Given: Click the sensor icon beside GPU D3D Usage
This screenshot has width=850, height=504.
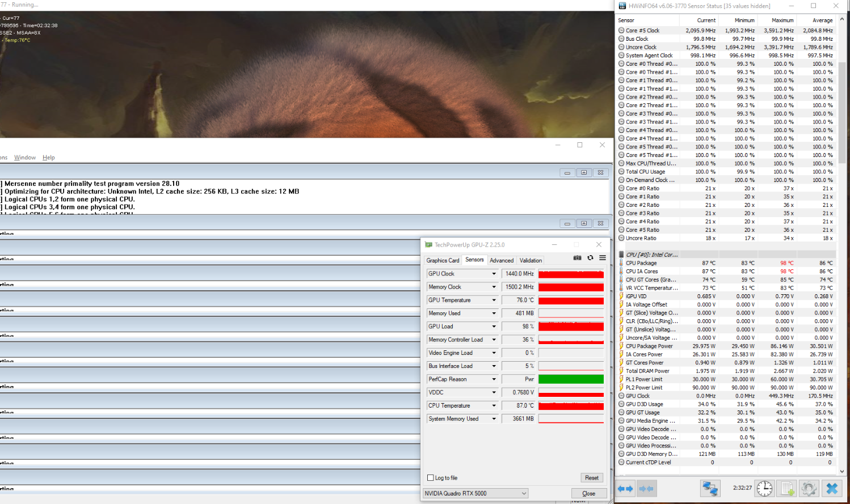Looking at the screenshot, I should 621,404.
